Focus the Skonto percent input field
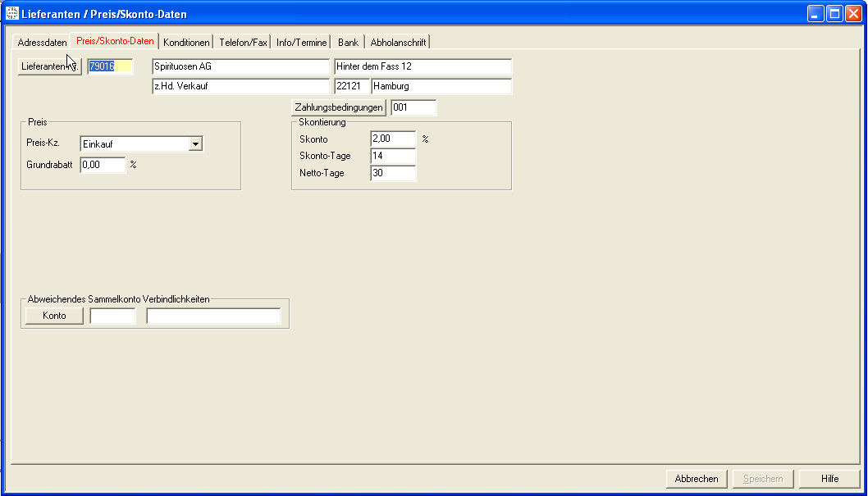This screenshot has height=496, width=868. pyautogui.click(x=393, y=139)
